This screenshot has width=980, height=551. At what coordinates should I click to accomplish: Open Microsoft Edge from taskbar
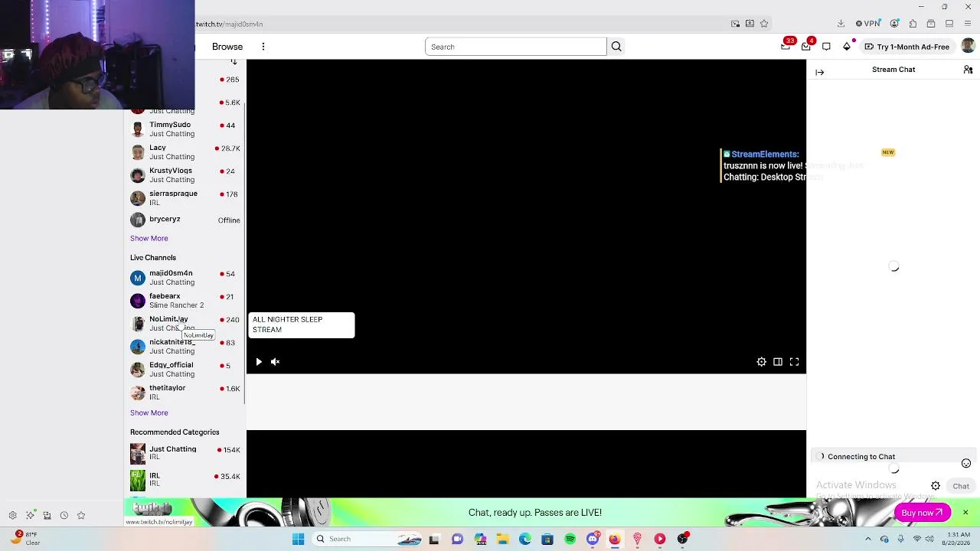(x=524, y=539)
